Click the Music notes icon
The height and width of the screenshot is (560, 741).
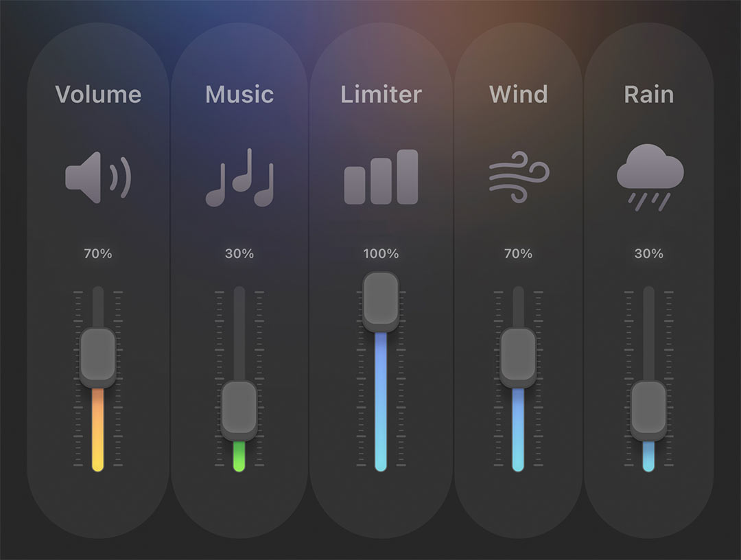[239, 178]
